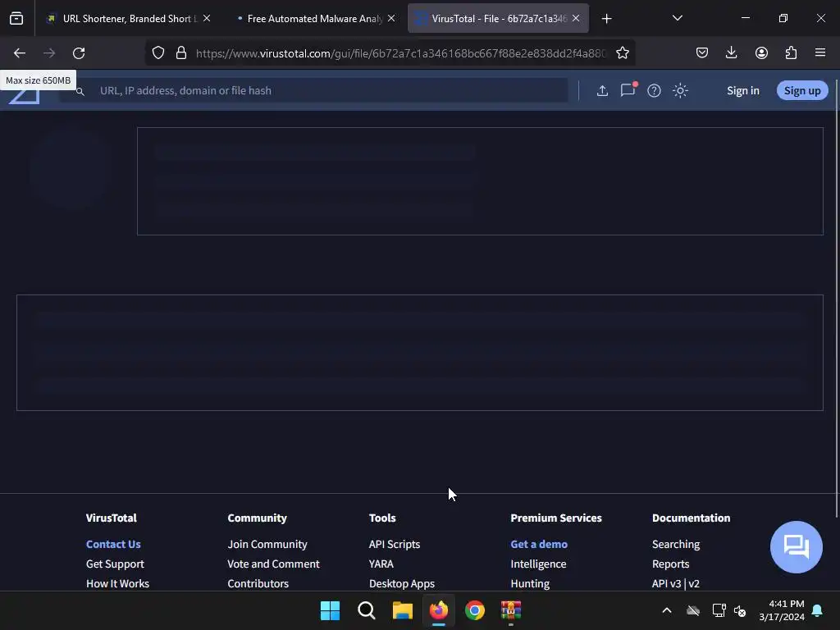Click the Sign up button
840x630 pixels.
(x=802, y=90)
